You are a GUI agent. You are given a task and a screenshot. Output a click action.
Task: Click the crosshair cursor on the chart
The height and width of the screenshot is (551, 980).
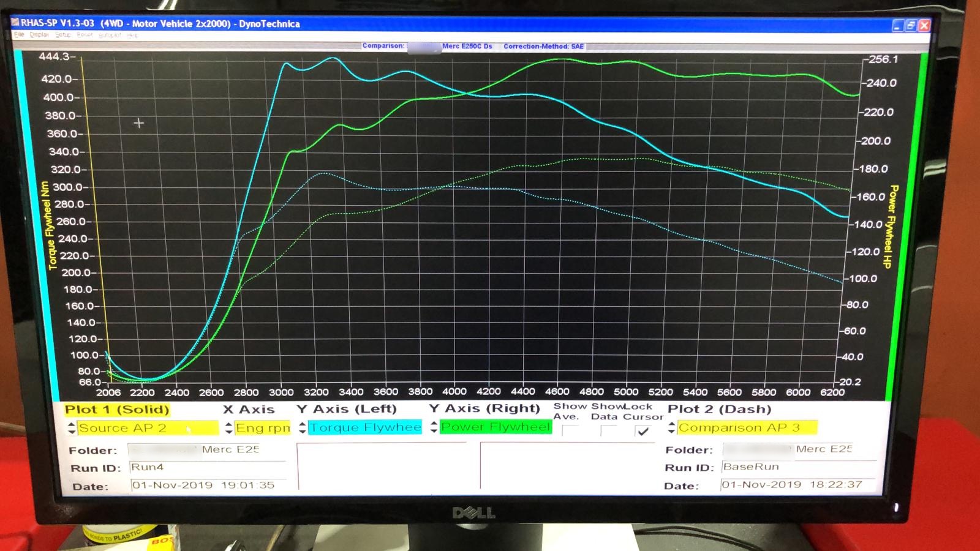pos(139,123)
